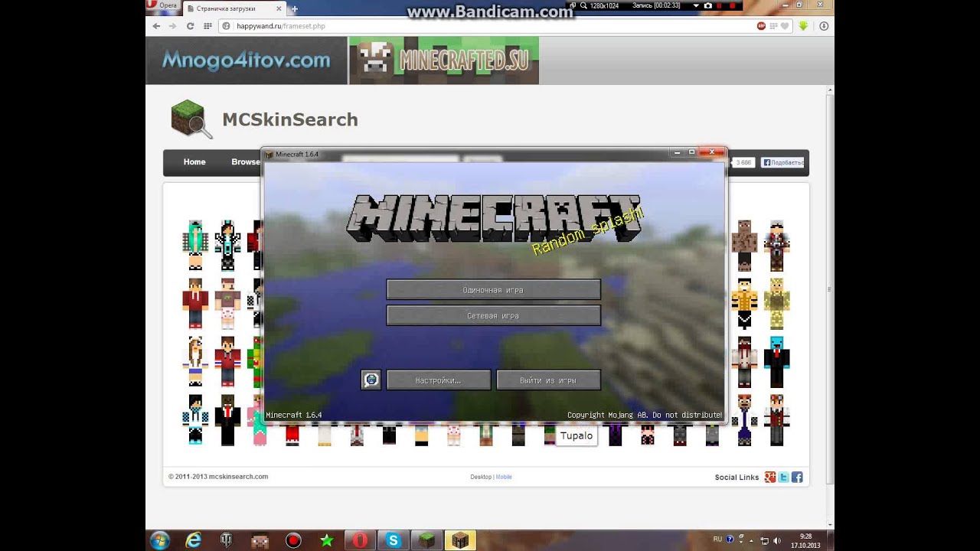980x551 pixels.
Task: Show hidden tray icons arrow
Action: (751, 540)
